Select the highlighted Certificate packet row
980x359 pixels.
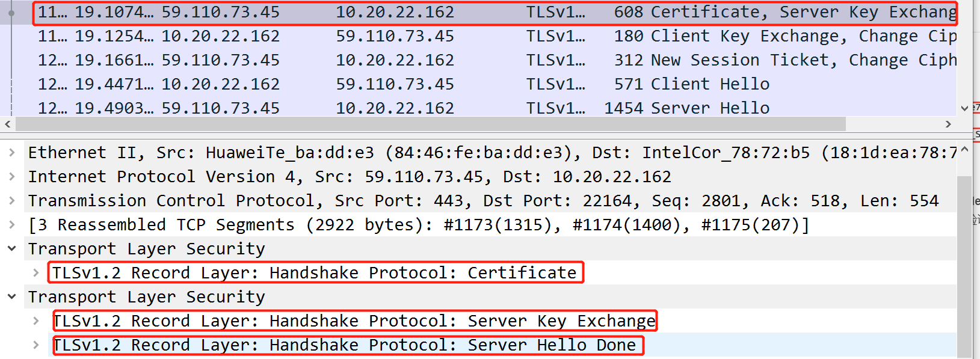(421, 11)
